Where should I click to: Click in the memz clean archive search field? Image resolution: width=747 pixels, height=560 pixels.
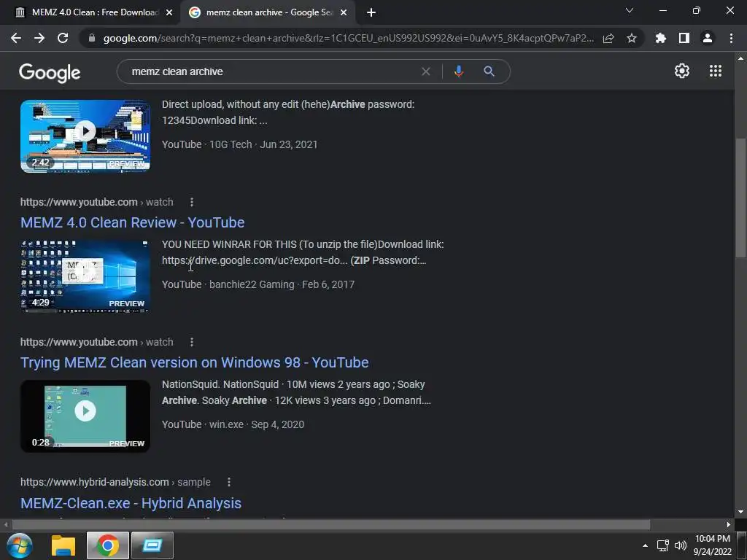click(x=271, y=71)
